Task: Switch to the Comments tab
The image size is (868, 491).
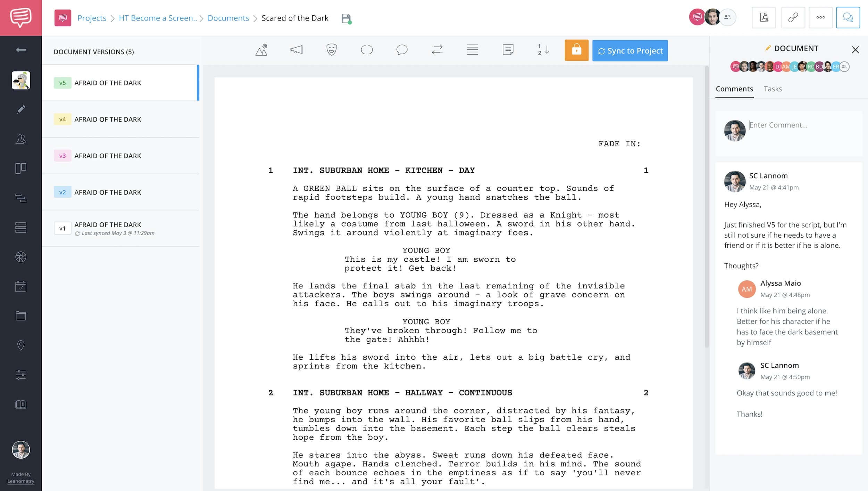Action: coord(734,88)
